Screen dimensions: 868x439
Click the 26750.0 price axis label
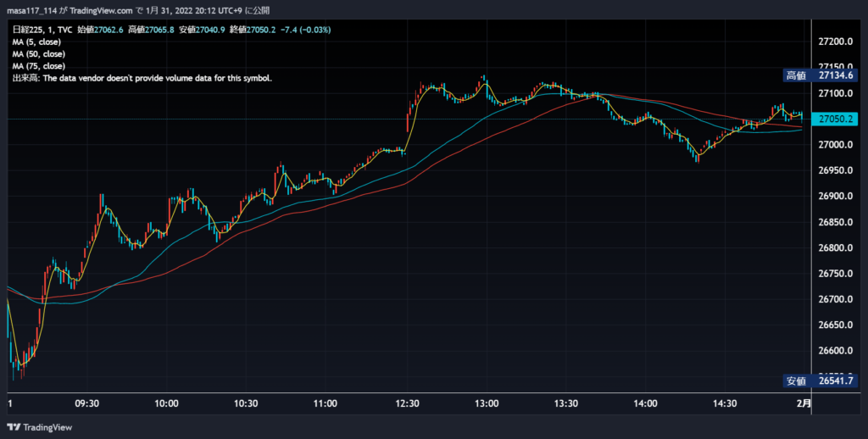click(x=835, y=274)
